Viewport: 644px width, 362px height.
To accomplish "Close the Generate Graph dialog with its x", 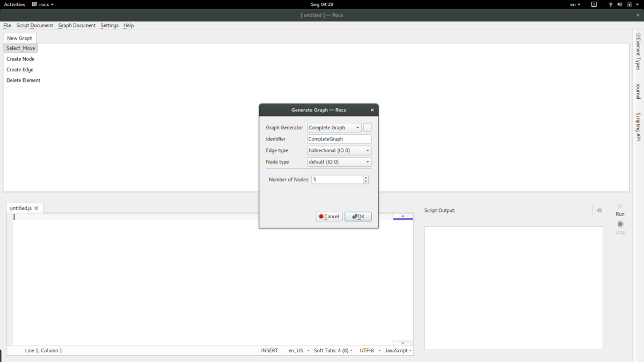I will (x=372, y=110).
